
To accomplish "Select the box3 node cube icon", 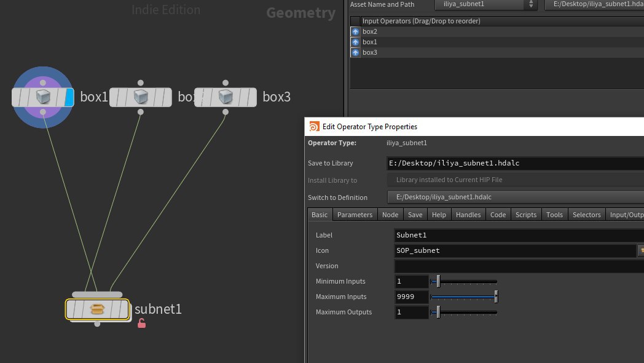I will [226, 97].
